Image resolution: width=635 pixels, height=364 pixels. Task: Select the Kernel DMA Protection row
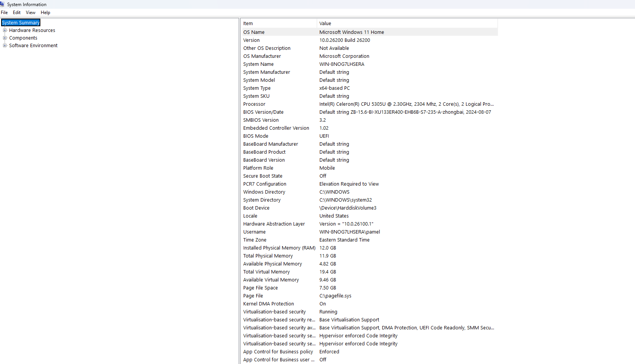pyautogui.click(x=370, y=304)
